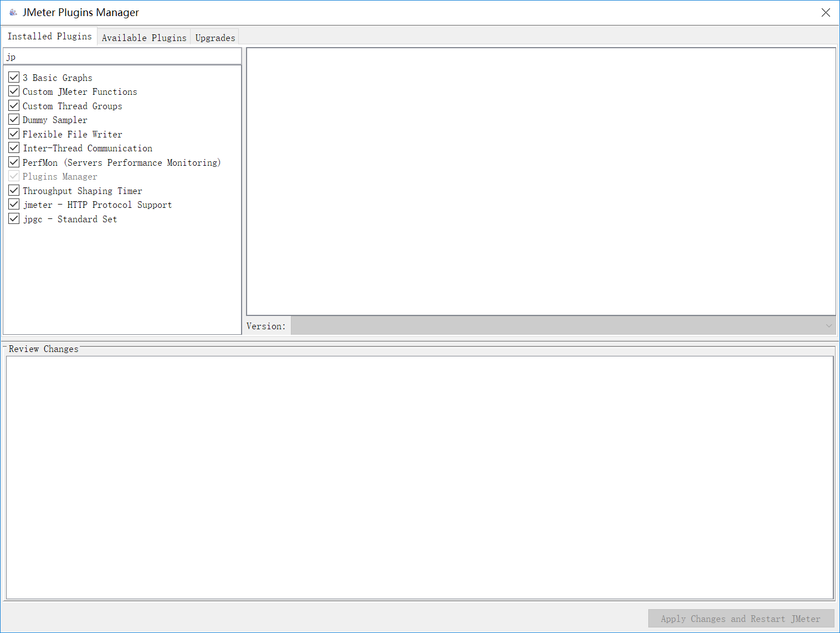This screenshot has height=633, width=840.
Task: Select jmeter - HTTP Protocol Support name
Action: point(98,205)
